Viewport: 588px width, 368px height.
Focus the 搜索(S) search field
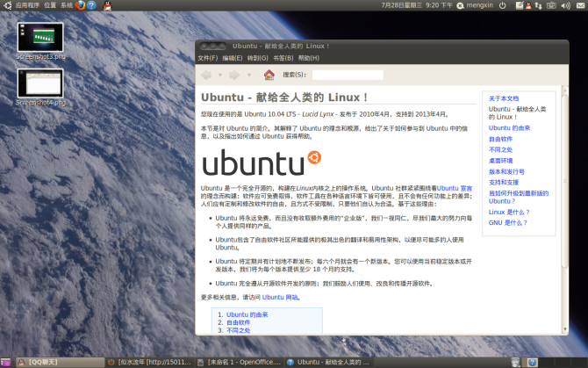click(348, 75)
